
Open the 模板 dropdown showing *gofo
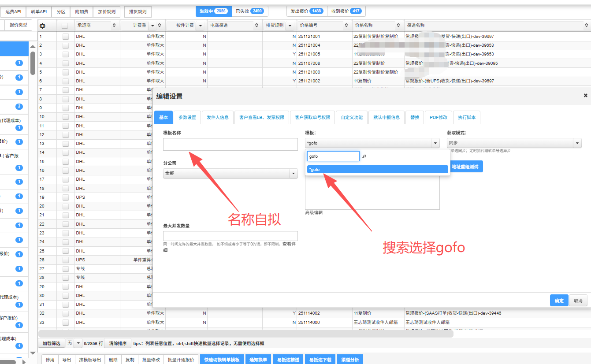pos(372,143)
